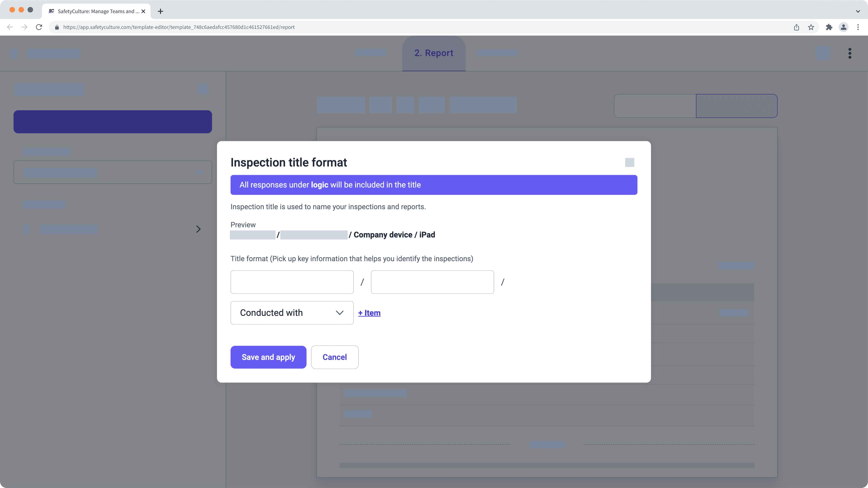The height and width of the screenshot is (488, 868).
Task: Click the first title format field
Action: point(292,282)
